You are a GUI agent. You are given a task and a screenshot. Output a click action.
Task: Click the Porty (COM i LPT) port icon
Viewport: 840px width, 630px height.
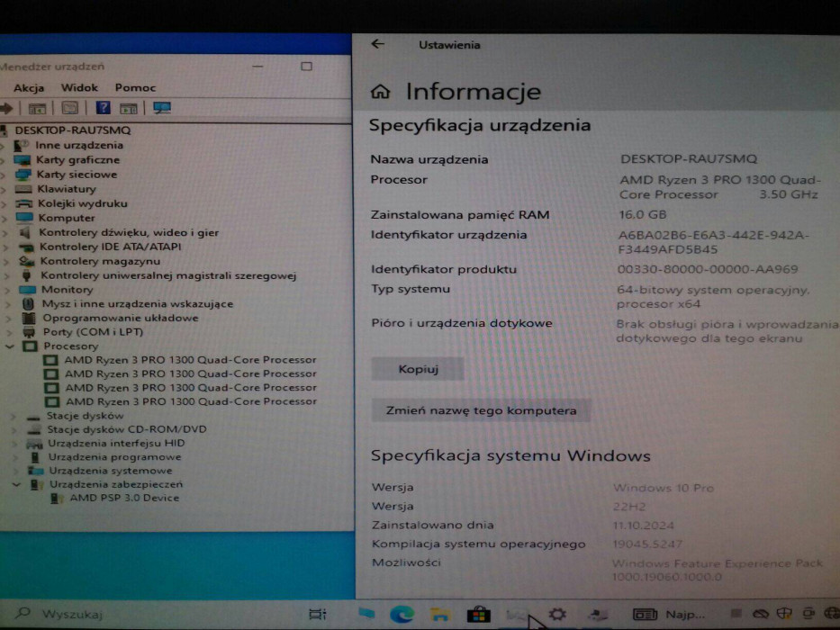click(x=29, y=332)
